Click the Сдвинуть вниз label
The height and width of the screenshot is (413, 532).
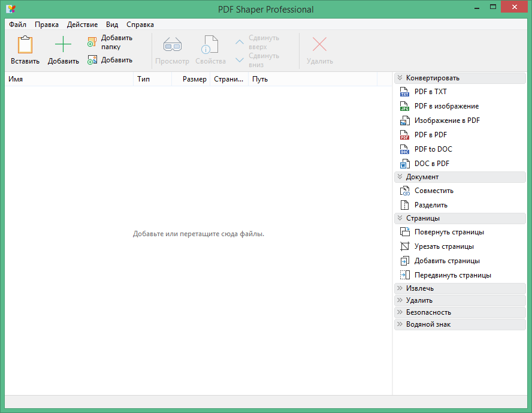point(264,60)
